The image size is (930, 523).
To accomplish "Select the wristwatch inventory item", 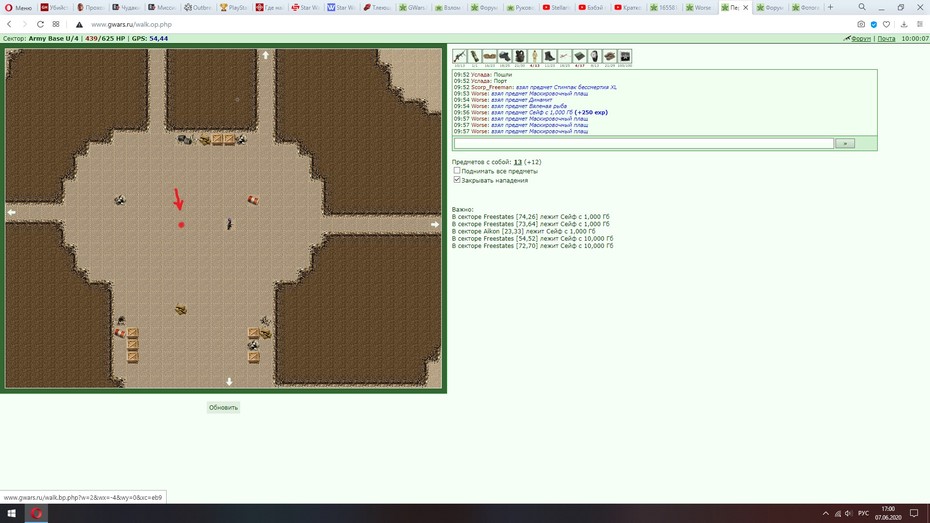I will [x=595, y=56].
